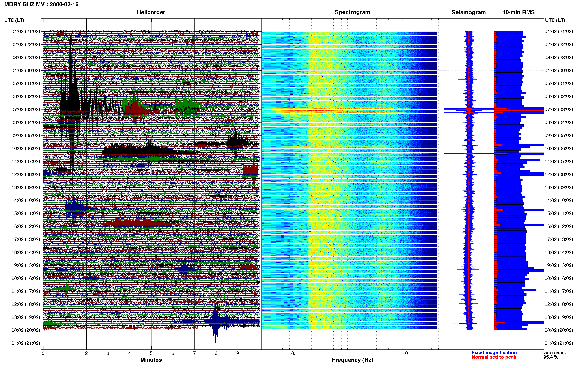
Task: Click the left '07:02 (03:02)' time label
Action: pyautogui.click(x=26, y=109)
